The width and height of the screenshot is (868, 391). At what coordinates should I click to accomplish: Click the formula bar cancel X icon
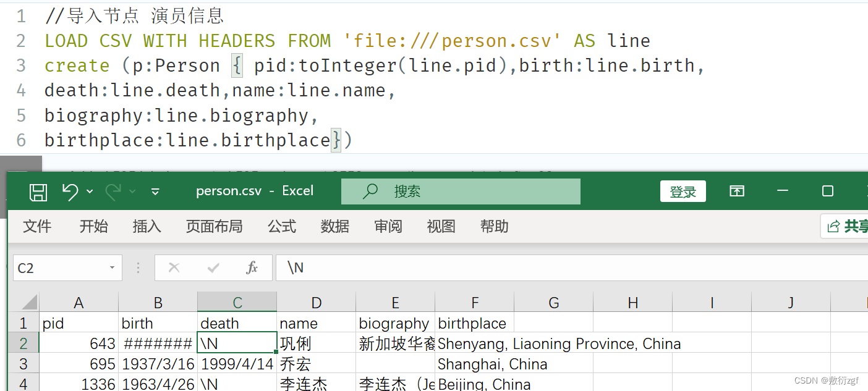[x=174, y=267]
